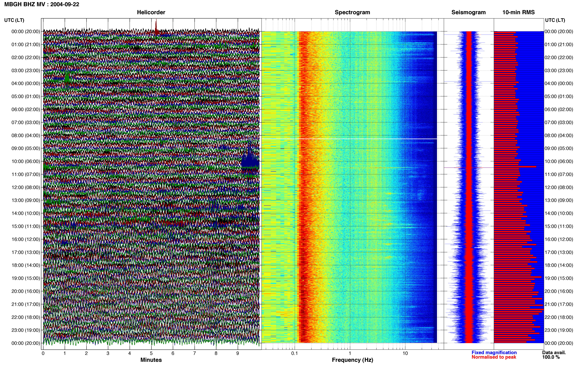Click the 'Normalised to peak' legend text

tap(494, 357)
